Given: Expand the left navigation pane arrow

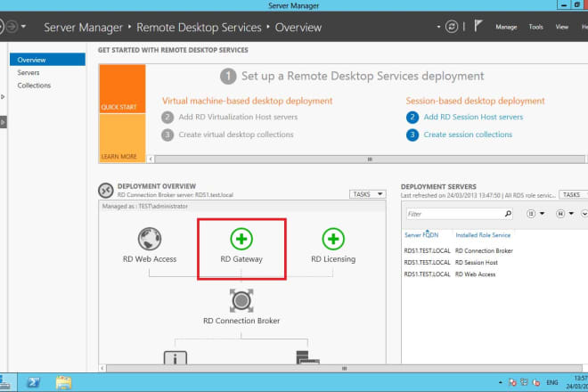Looking at the screenshot, I should point(3,122).
